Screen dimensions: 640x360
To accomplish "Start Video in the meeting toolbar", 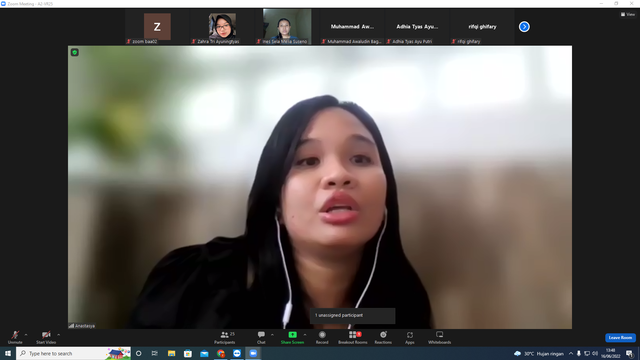I will click(x=46, y=337).
